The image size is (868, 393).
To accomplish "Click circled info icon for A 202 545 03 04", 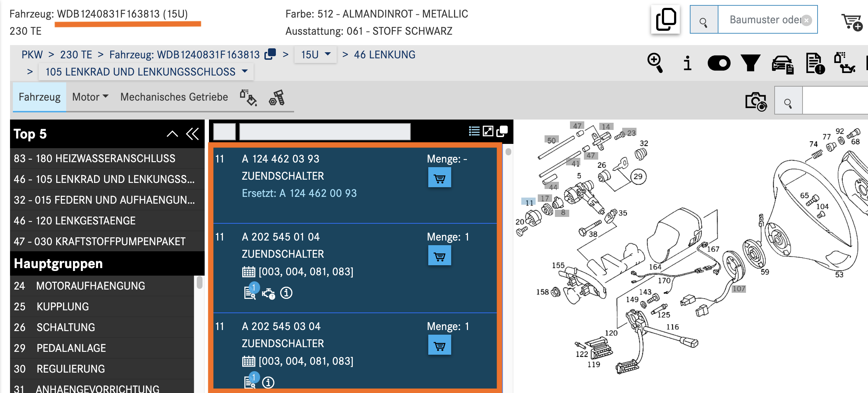I will tap(268, 382).
